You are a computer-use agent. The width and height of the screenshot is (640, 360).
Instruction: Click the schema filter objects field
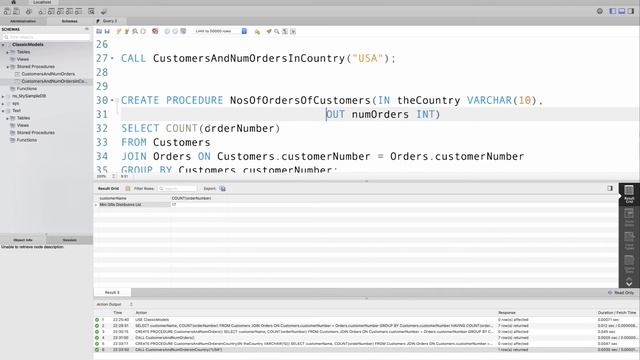tap(47, 37)
